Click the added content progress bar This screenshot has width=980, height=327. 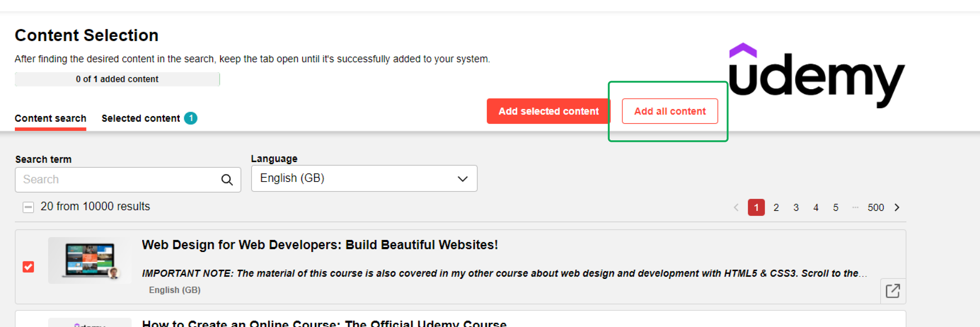pos(117,79)
